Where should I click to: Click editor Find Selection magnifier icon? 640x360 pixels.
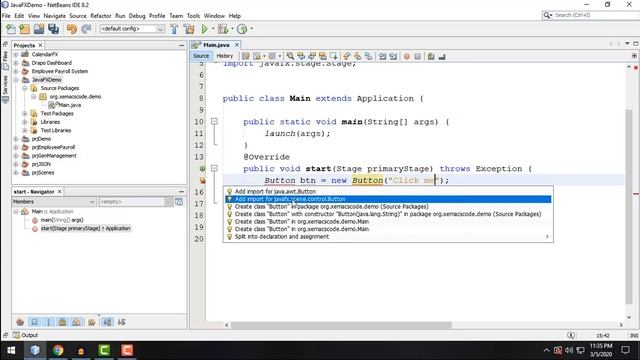(290, 56)
